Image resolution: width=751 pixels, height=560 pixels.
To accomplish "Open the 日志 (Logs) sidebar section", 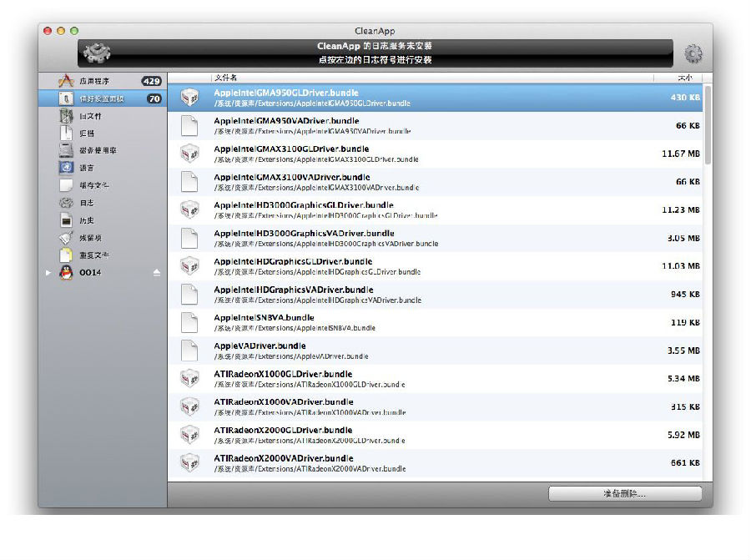I will tap(88, 203).
